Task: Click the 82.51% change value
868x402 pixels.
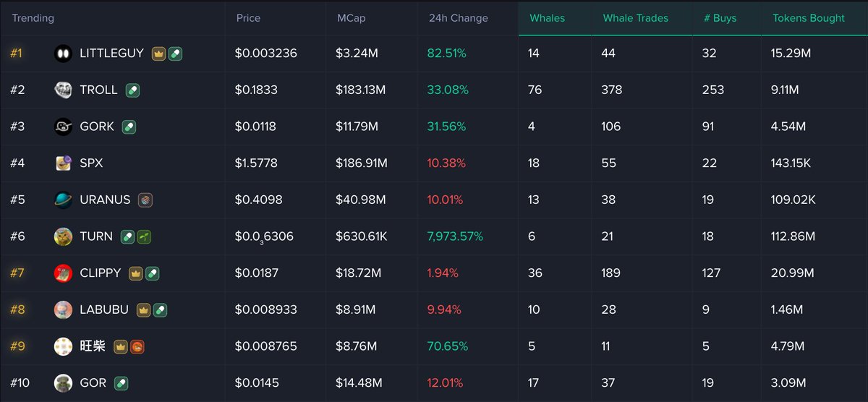Action: click(447, 54)
